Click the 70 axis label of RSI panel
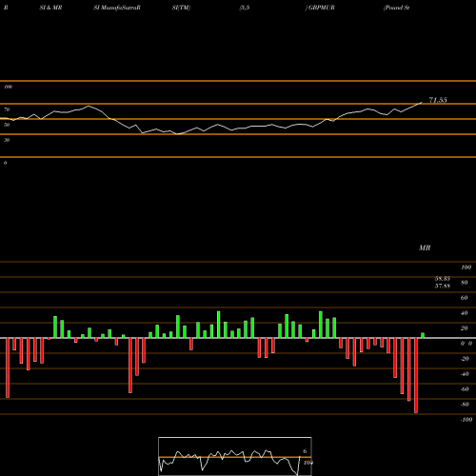Image resolution: width=476 pixels, height=476 pixels. 7,109
